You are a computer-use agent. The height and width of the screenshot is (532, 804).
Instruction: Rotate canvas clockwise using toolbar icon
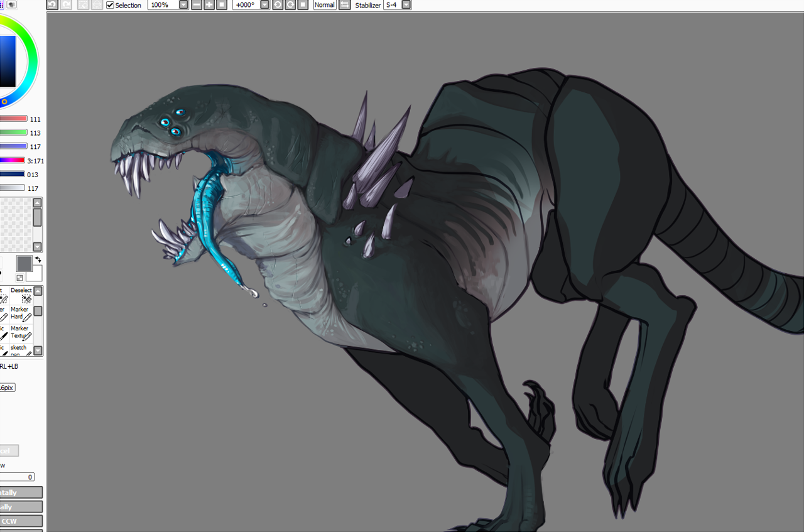point(290,5)
